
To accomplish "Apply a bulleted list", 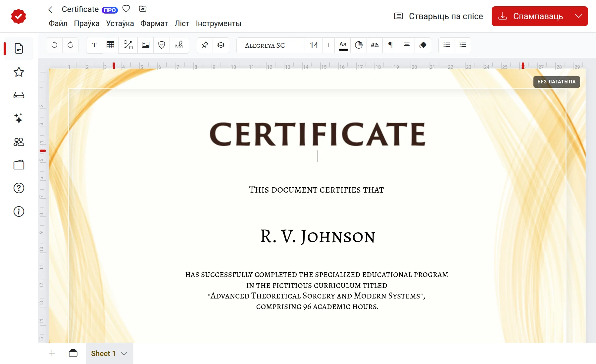I will pos(447,45).
